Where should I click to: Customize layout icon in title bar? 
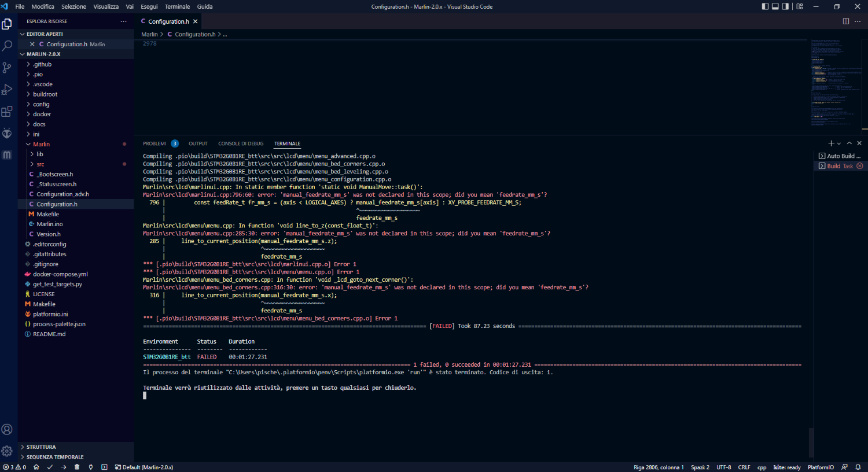(800, 6)
